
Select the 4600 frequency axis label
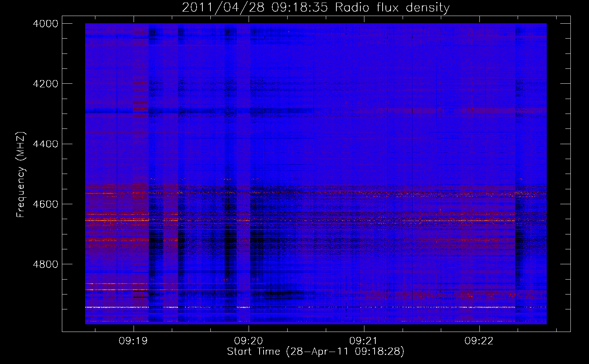pyautogui.click(x=46, y=204)
